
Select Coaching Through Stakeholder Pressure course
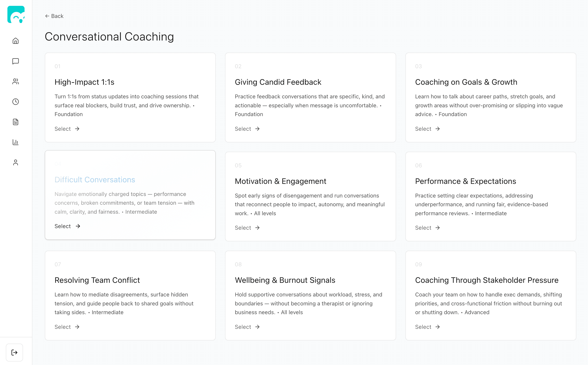pyautogui.click(x=427, y=327)
